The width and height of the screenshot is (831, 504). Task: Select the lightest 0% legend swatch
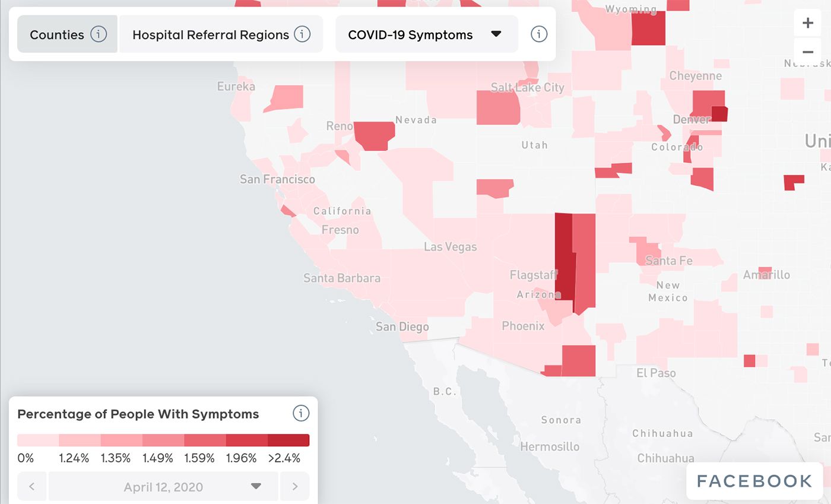36,440
